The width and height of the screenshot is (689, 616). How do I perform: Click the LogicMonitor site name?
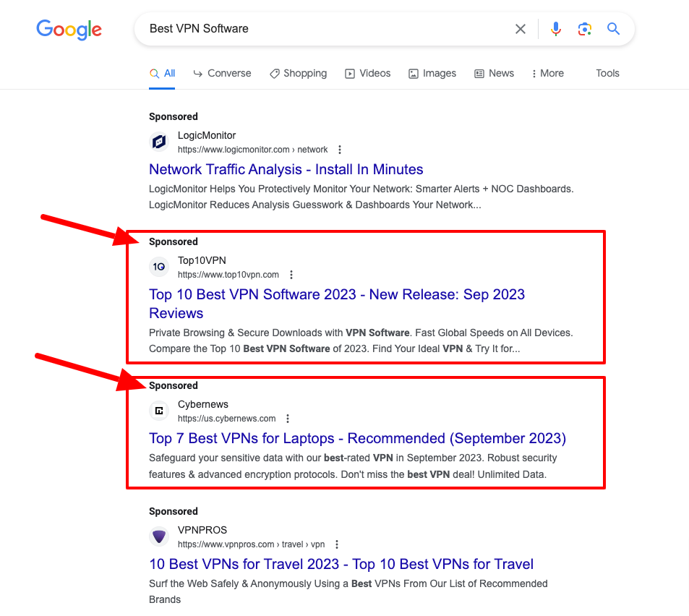(207, 135)
